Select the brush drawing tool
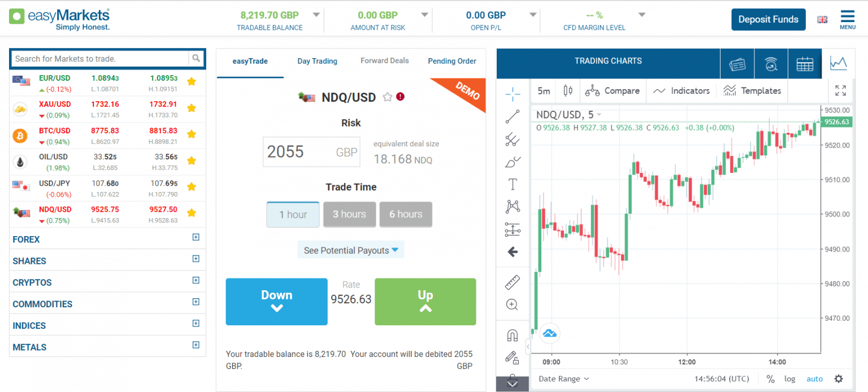This screenshot has height=392, width=868. click(x=513, y=162)
